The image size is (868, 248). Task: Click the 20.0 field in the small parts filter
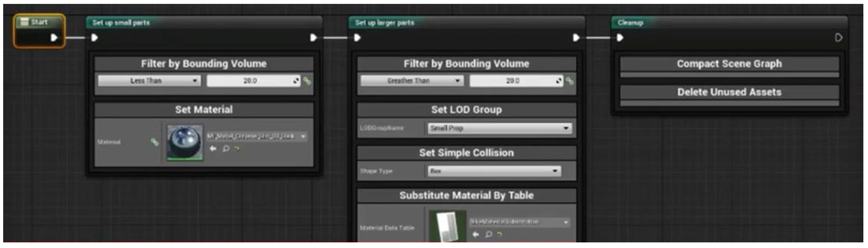coord(253,81)
